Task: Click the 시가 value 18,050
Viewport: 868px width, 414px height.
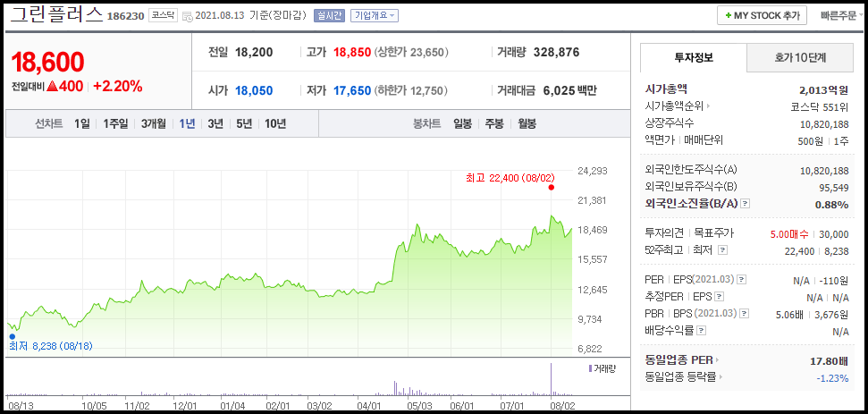Action: coord(254,90)
